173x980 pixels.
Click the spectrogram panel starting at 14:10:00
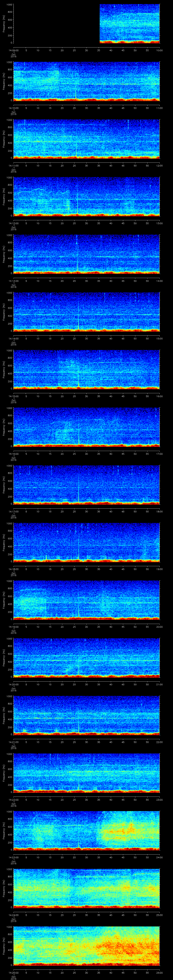[86, 81]
